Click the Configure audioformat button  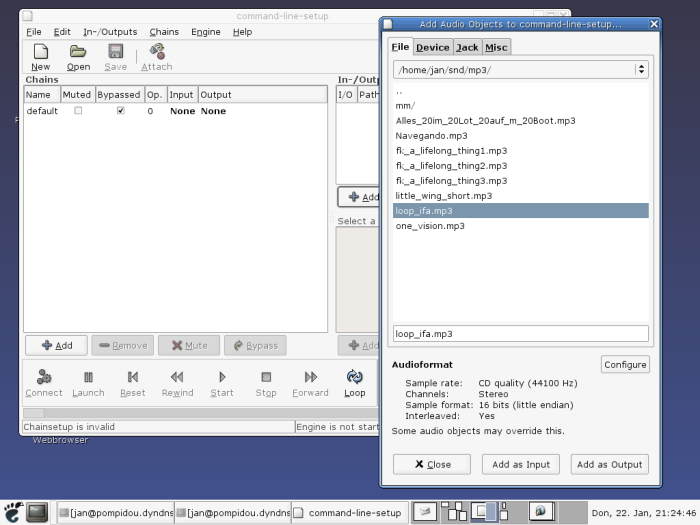click(625, 364)
